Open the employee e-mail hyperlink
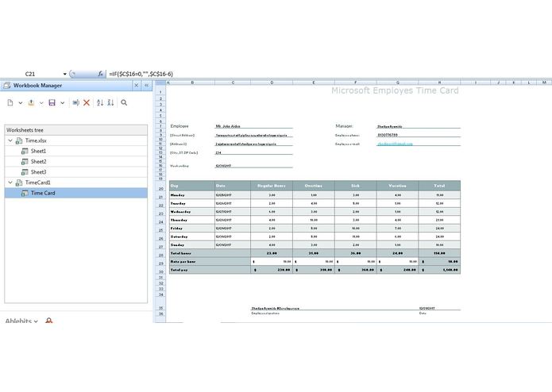 395,144
